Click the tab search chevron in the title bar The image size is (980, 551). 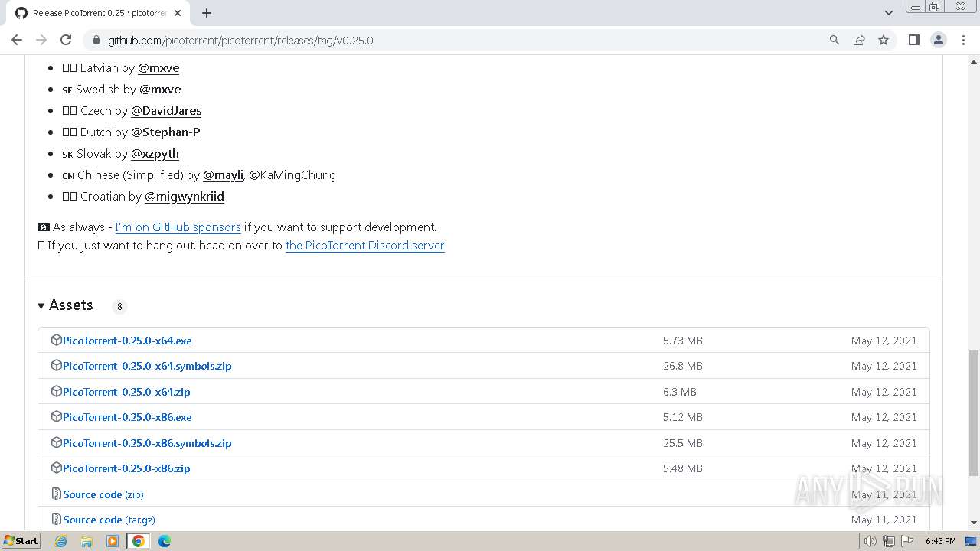[x=889, y=13]
